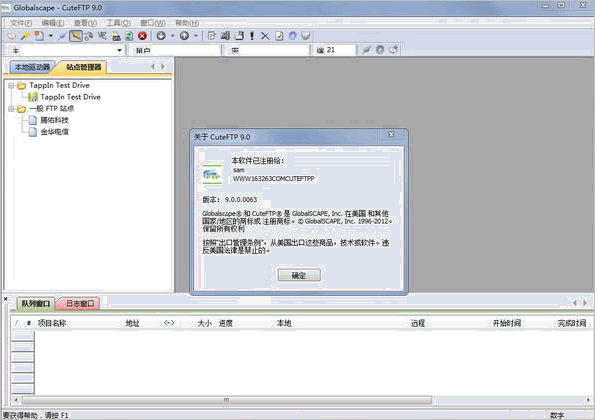Click right tab-scroll arrow of bottom pane
This screenshot has width=595, height=420.
coord(585,303)
